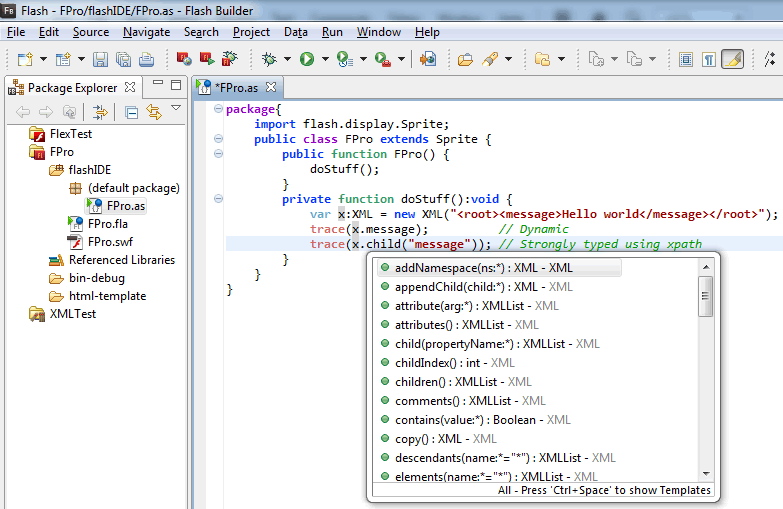Open the New file dropdown arrow

[43, 59]
